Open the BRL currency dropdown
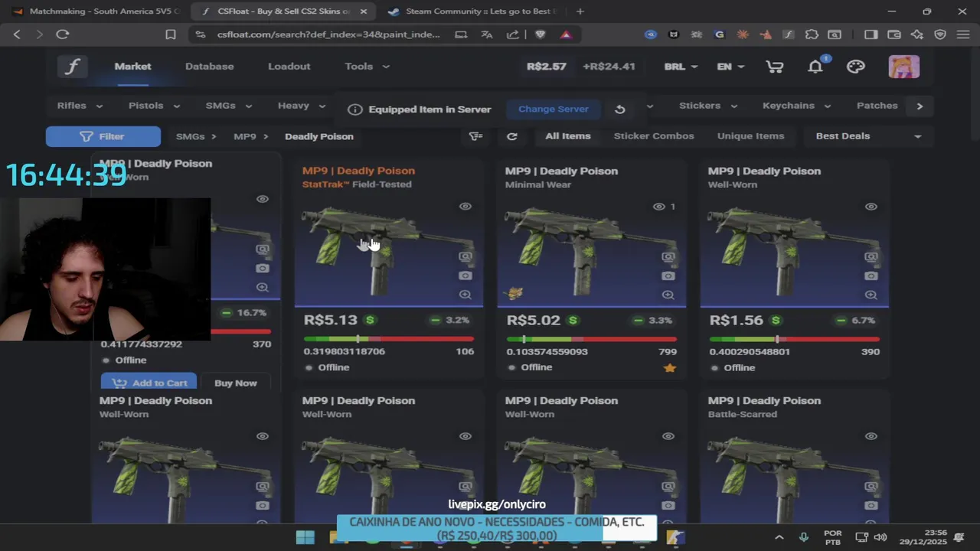Viewport: 980px width, 551px height. [681, 67]
